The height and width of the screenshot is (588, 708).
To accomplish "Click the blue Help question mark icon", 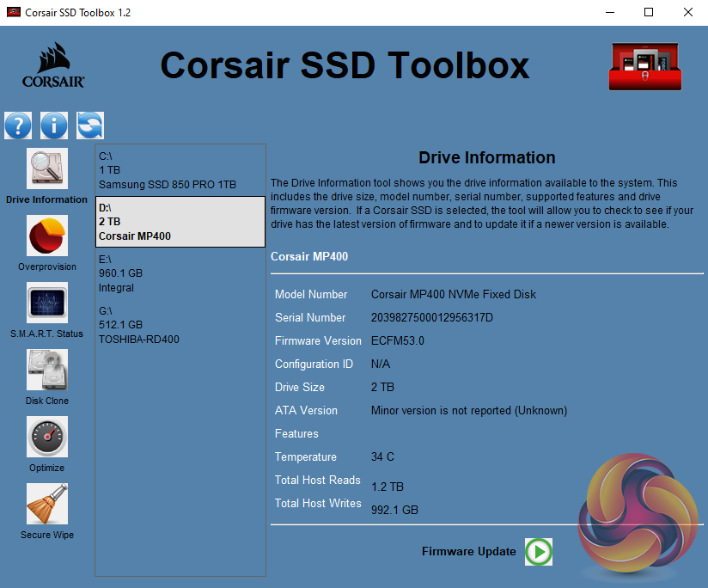I will (18, 126).
